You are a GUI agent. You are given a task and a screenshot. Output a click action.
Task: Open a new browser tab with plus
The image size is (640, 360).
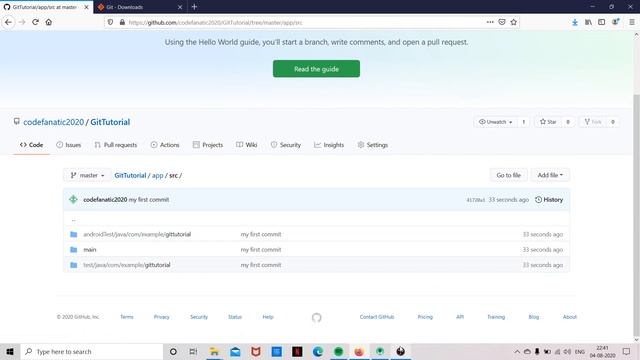click(194, 7)
